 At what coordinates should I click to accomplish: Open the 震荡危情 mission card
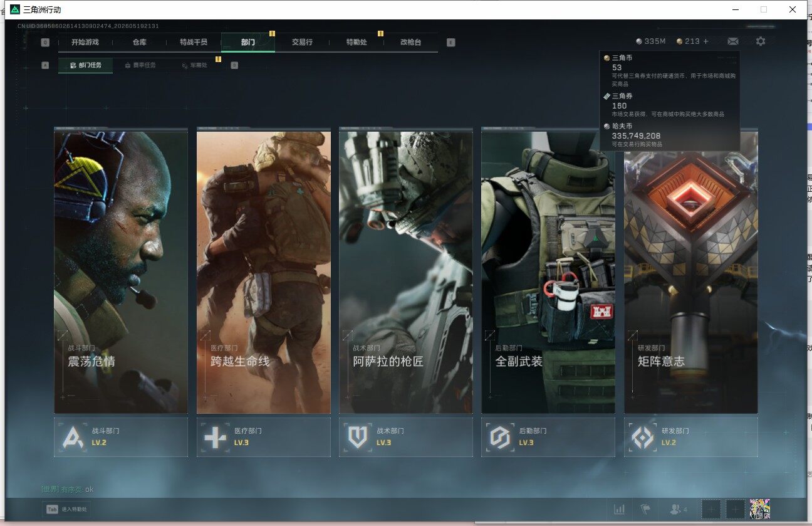pyautogui.click(x=121, y=272)
